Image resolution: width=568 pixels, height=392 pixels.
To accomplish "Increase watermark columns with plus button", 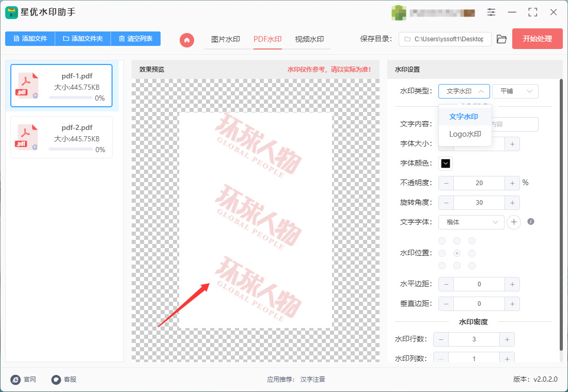I will point(507,358).
